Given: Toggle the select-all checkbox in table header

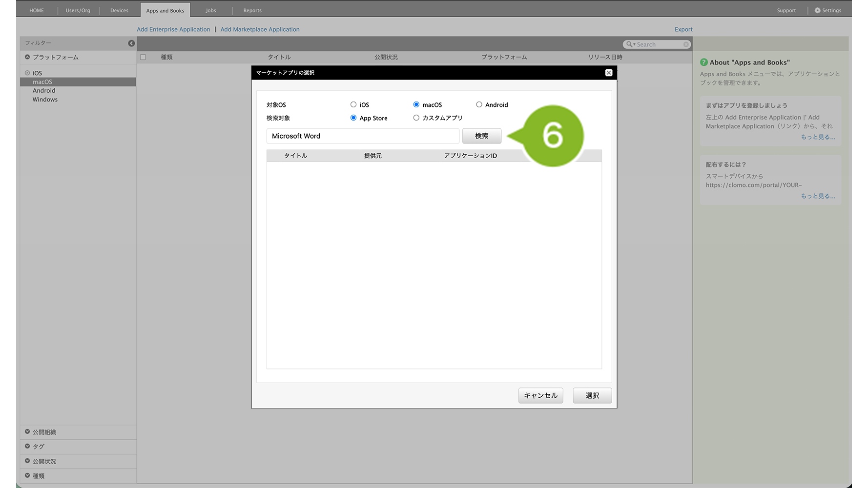Looking at the screenshot, I should tap(143, 57).
